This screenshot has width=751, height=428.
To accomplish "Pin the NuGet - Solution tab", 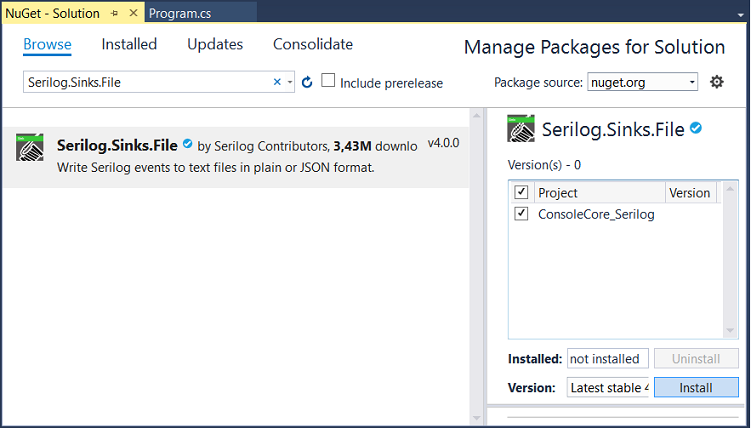I will (114, 13).
